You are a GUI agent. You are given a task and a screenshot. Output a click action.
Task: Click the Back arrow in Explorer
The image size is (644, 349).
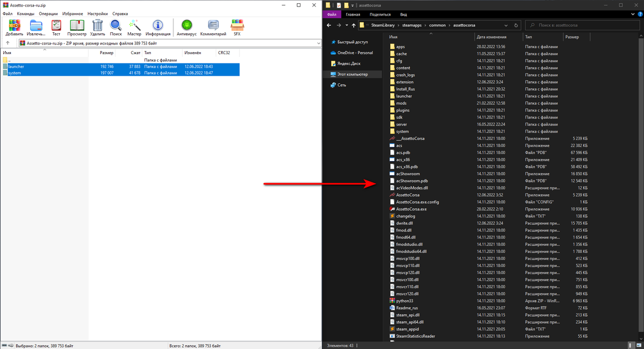[x=329, y=25]
